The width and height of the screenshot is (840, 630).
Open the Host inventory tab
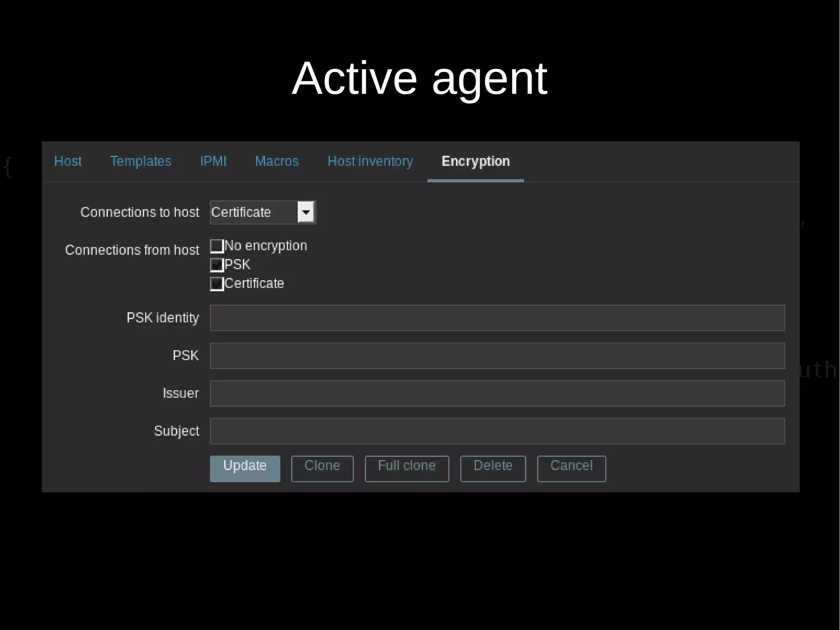coord(370,161)
